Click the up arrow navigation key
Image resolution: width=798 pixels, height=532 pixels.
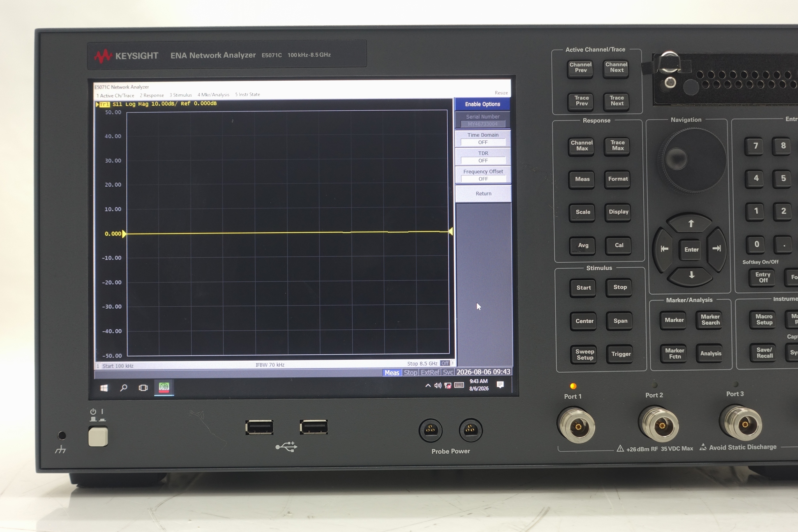690,223
